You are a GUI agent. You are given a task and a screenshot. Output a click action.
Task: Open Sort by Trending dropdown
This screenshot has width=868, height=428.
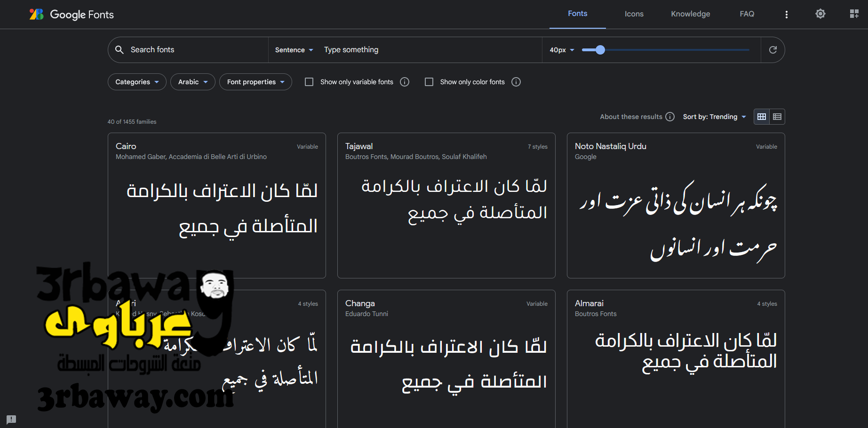point(715,117)
